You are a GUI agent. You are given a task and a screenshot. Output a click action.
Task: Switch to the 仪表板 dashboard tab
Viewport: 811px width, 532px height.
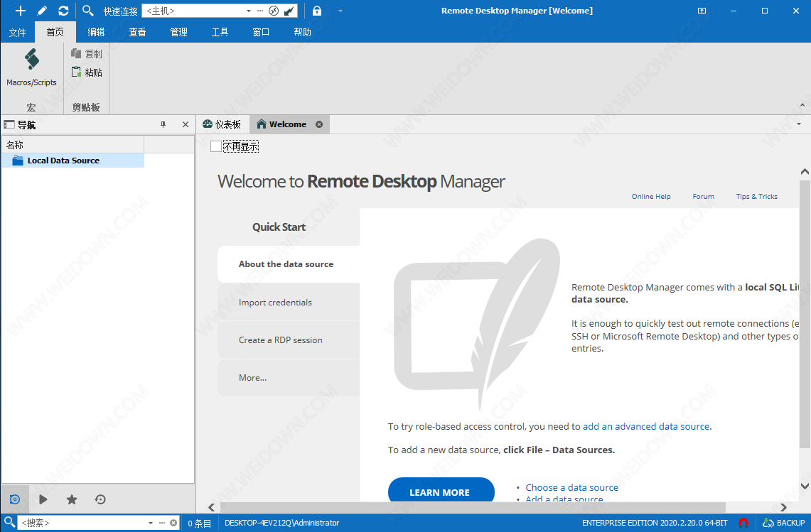pos(222,124)
